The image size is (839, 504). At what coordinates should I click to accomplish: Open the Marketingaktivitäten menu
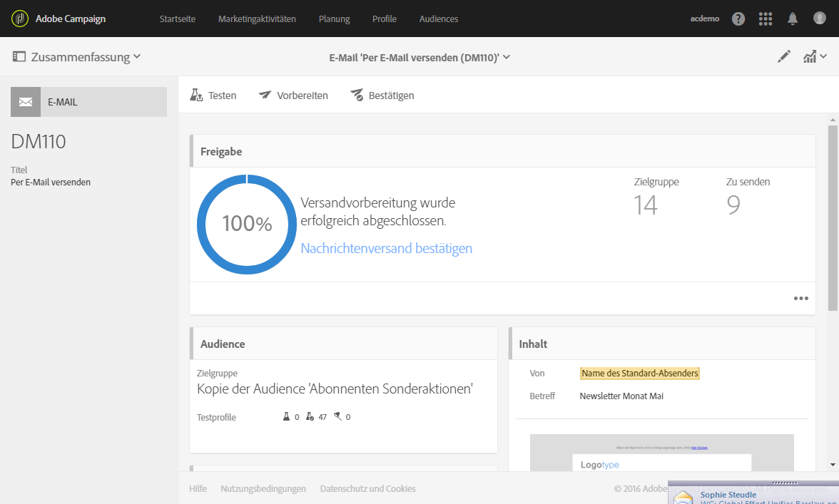coord(257,19)
